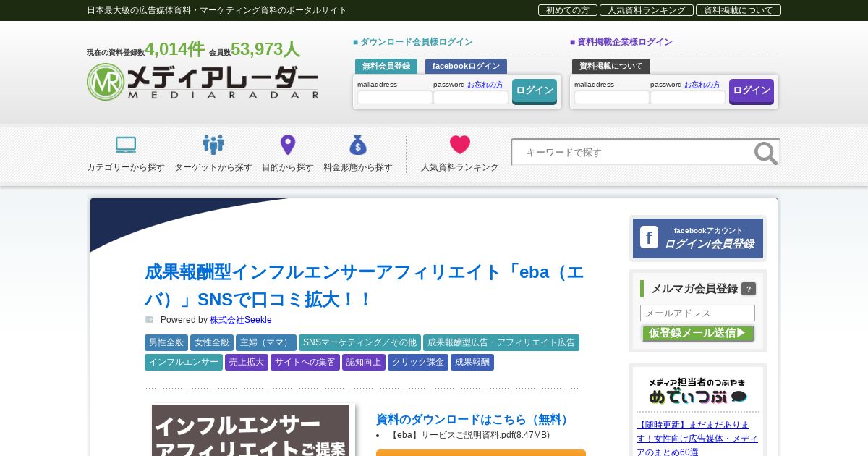The width and height of the screenshot is (868, 456).
Task: Click the member お忘れの方 link
Action: [x=485, y=85]
